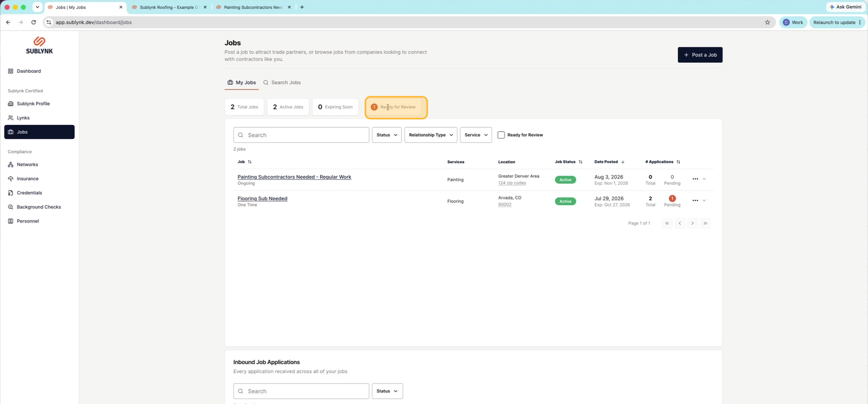Click the Sublynk logo in the sidebar
This screenshot has width=868, height=404.
click(39, 45)
